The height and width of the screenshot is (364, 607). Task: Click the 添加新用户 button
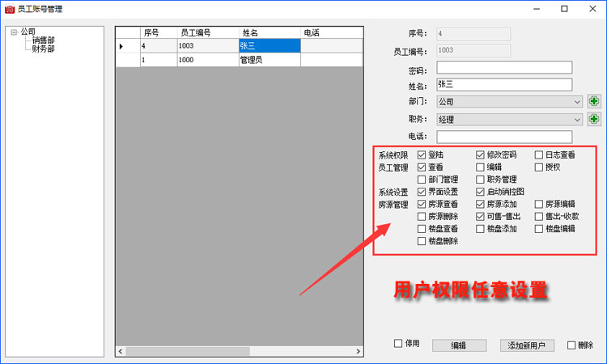(x=526, y=345)
